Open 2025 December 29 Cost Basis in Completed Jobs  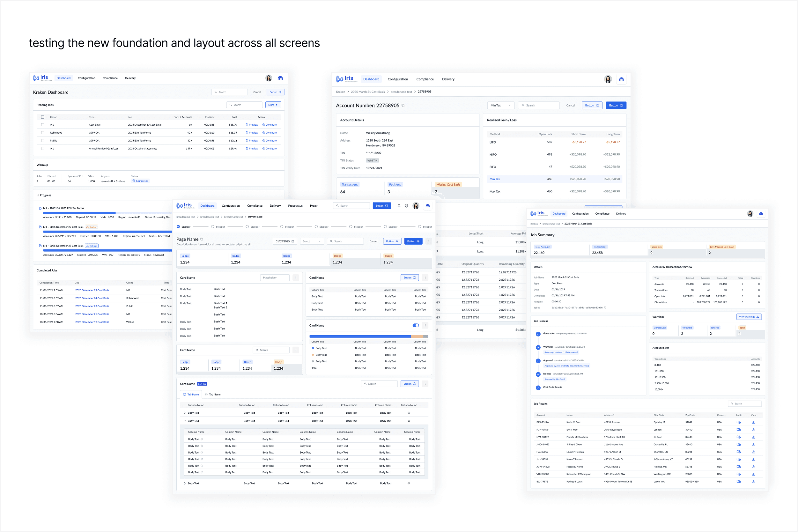(92, 291)
